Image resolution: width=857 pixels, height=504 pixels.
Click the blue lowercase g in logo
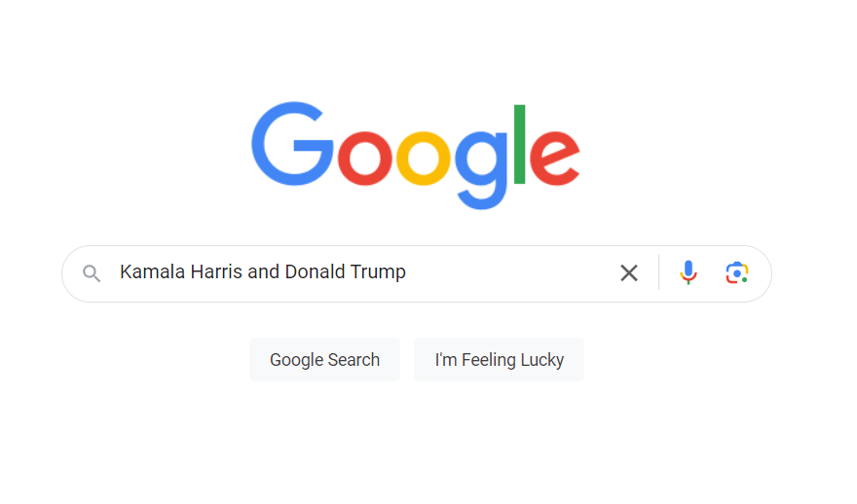[x=481, y=170]
